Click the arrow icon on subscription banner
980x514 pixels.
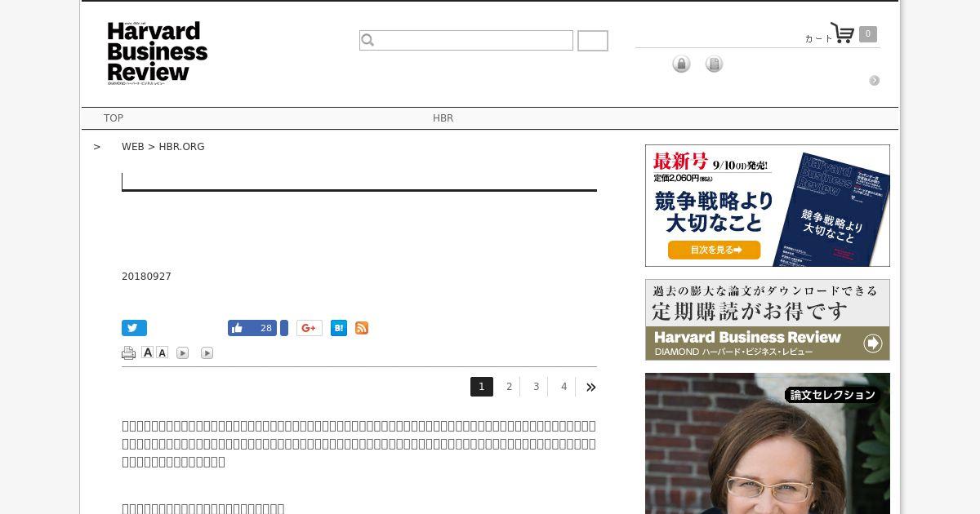point(873,343)
